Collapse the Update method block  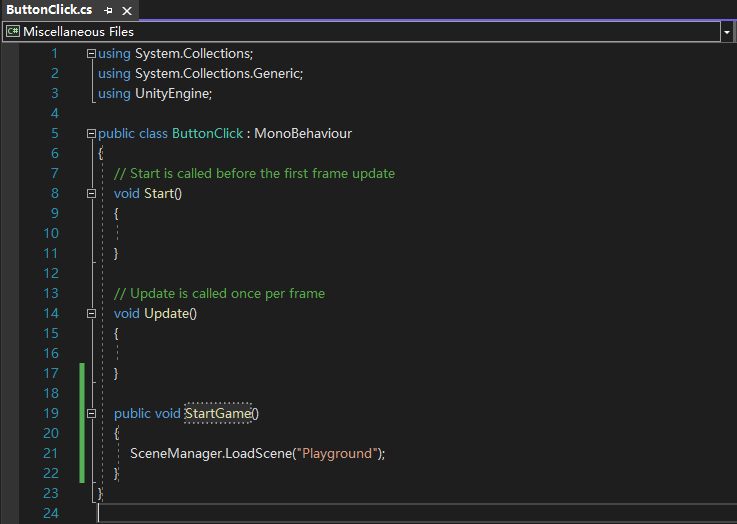[x=91, y=313]
